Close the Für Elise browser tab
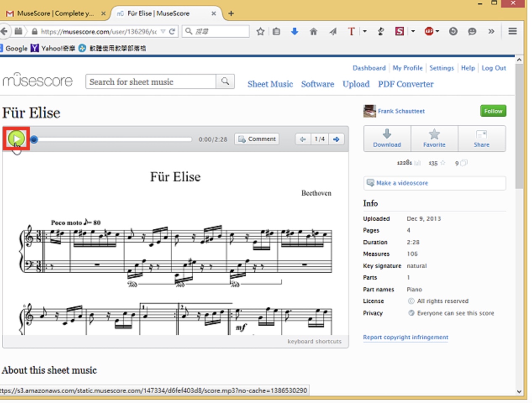The height and width of the screenshot is (403, 532). tap(213, 13)
